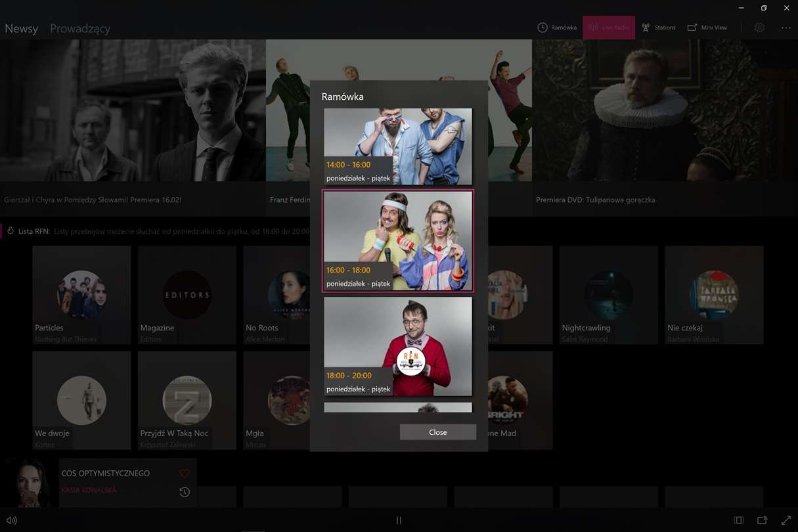Switch to the Newsy tab
798x532 pixels.
[21, 28]
